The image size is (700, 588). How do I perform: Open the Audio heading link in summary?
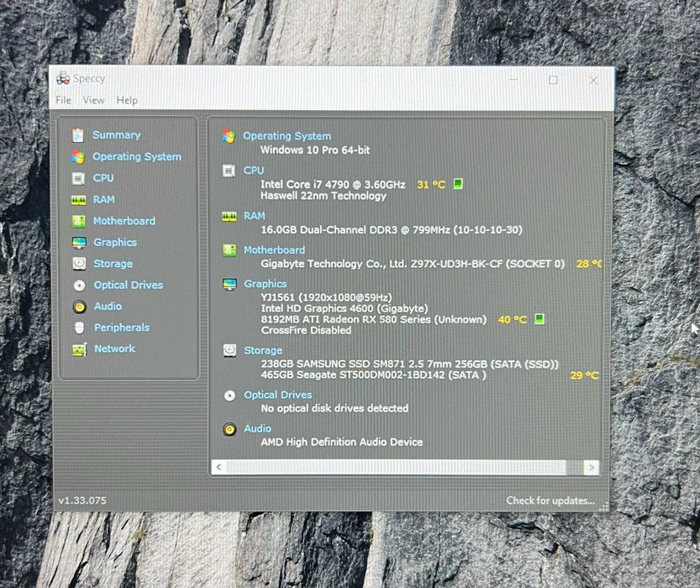[258, 428]
